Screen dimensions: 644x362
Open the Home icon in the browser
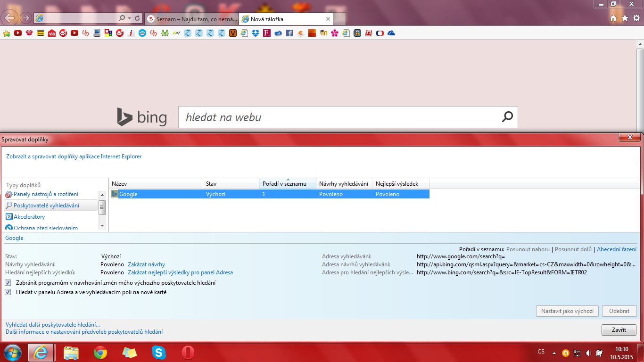(x=613, y=18)
